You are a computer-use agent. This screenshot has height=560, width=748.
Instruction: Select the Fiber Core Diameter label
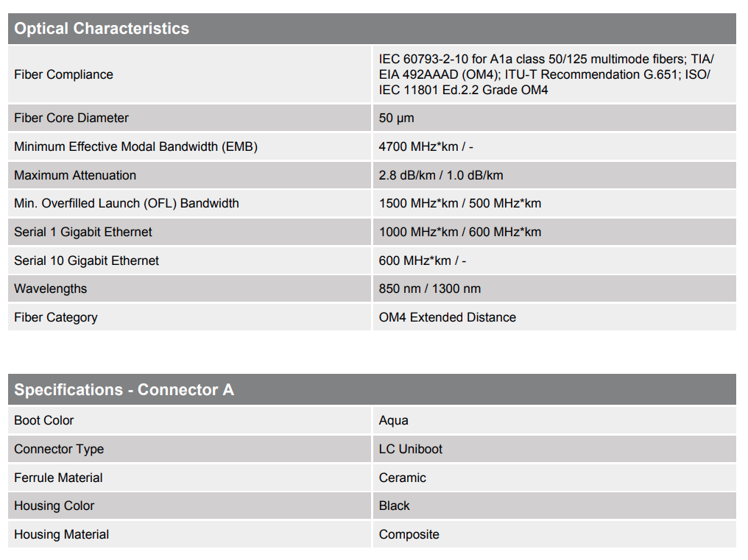click(71, 118)
